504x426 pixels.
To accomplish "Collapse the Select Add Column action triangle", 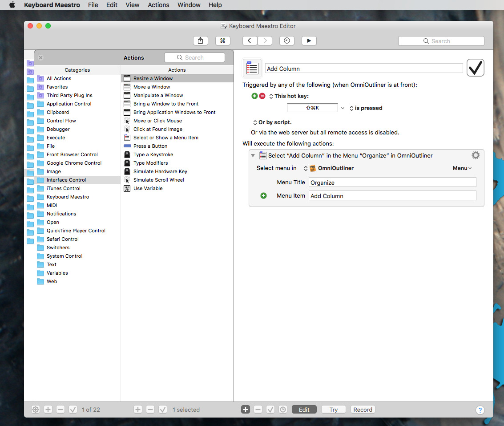I will pos(253,155).
